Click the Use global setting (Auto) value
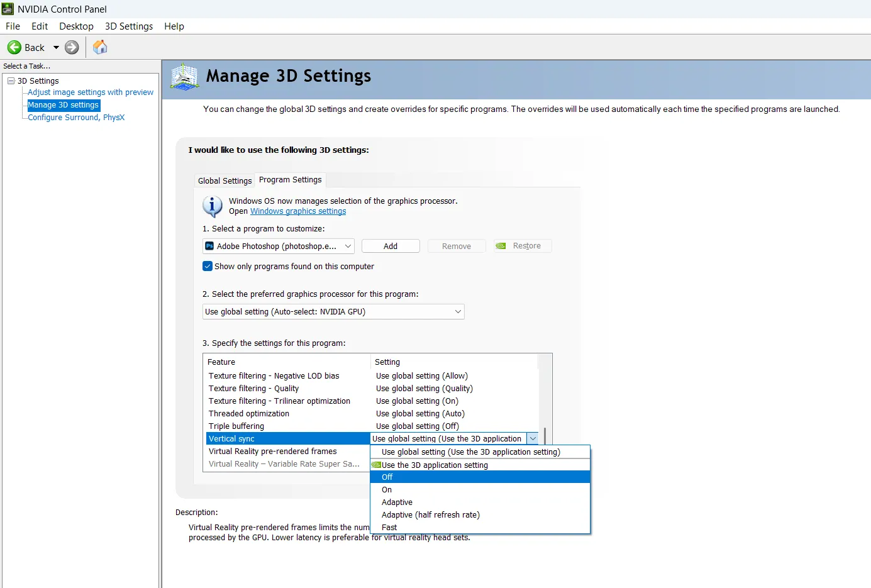The width and height of the screenshot is (871, 588). click(420, 413)
